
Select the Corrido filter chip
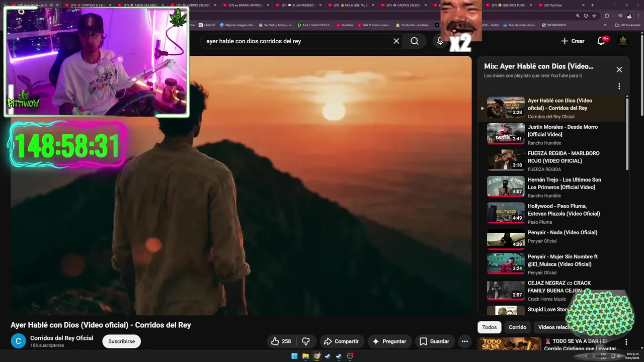tap(517, 327)
